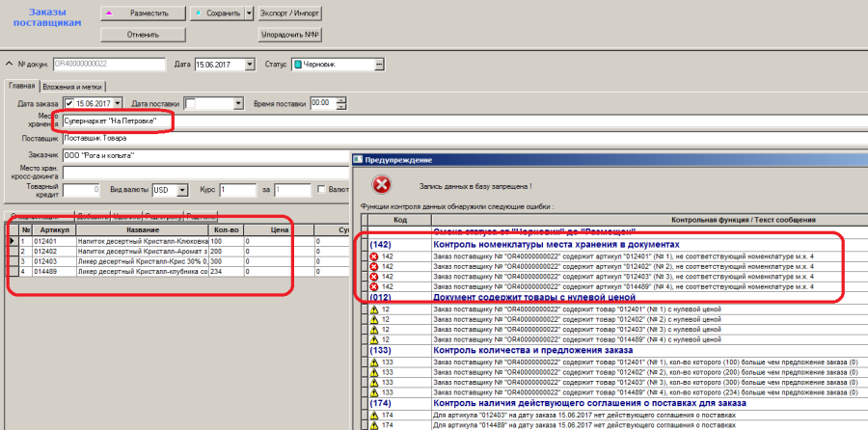Select article cell 012403 in order table
This screenshot has height=430, width=868.
click(54, 261)
